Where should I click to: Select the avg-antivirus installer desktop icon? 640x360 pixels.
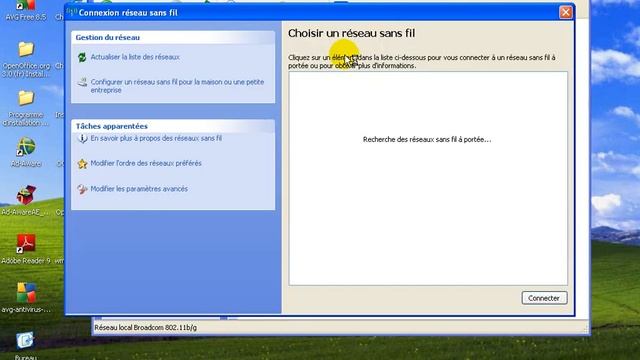pos(26,298)
